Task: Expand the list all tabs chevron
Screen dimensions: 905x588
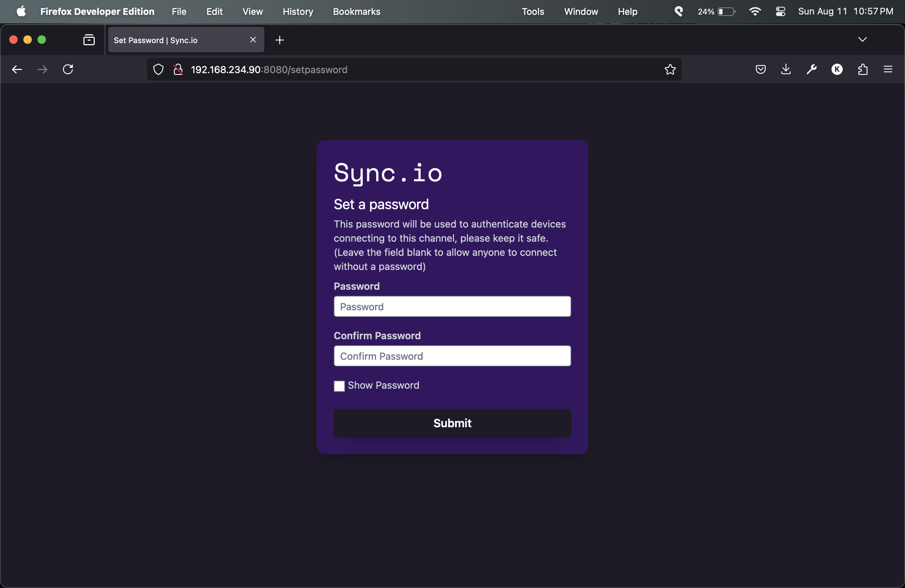Action: [x=863, y=40]
